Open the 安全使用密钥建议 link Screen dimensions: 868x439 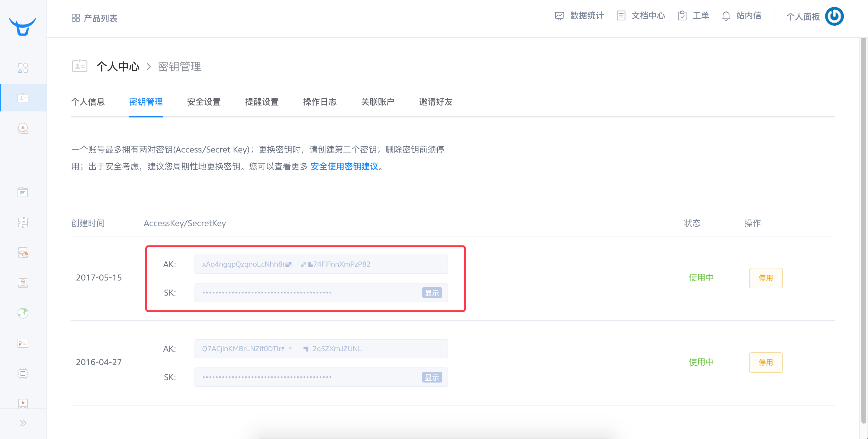pos(344,166)
